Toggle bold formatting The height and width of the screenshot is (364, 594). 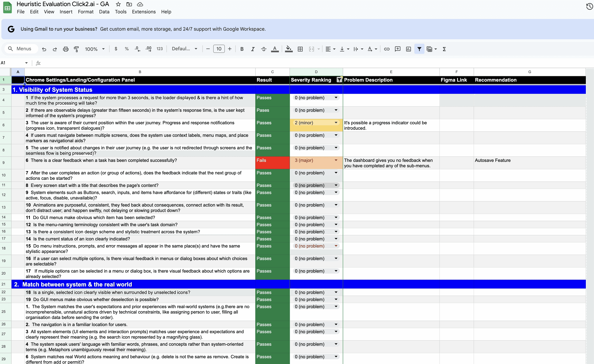pos(242,49)
